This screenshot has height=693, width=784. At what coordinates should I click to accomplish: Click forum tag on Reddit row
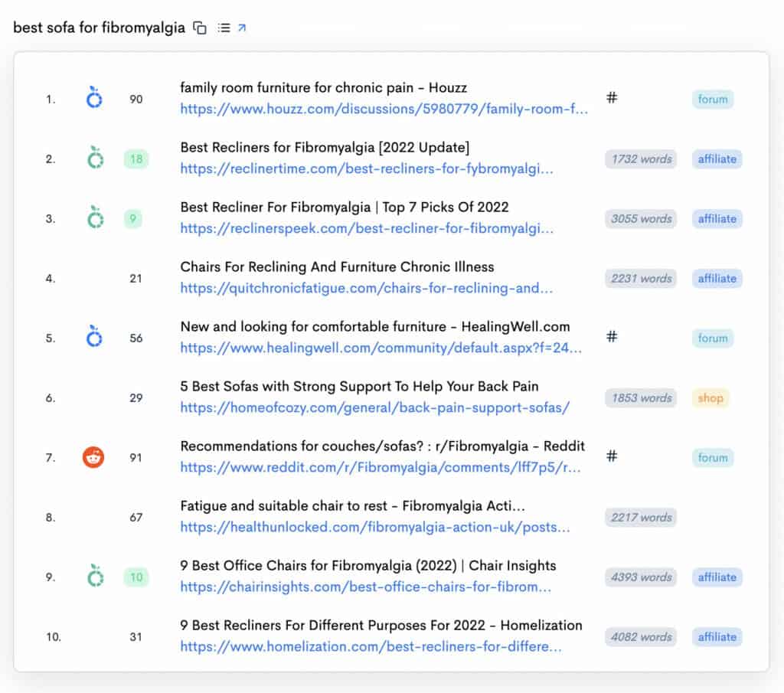click(713, 458)
